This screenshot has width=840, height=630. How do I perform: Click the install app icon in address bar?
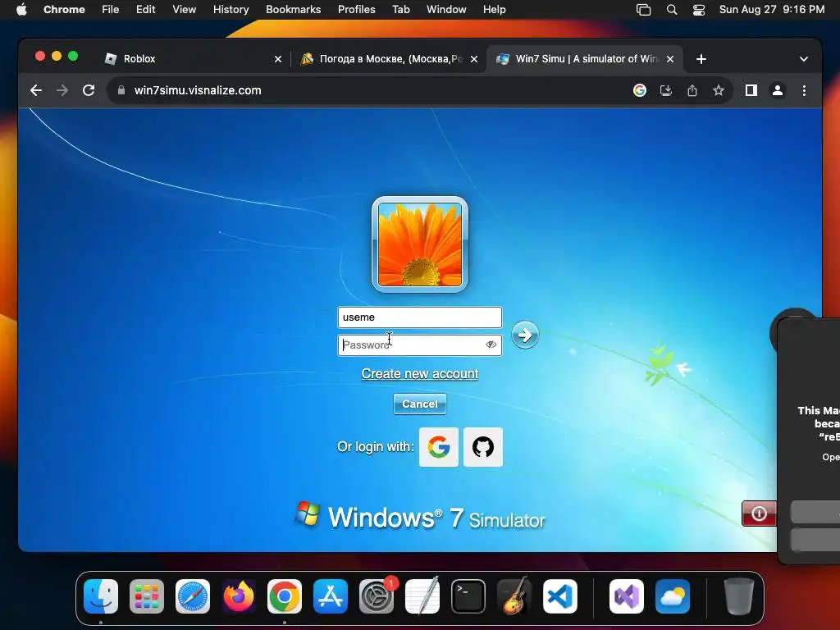pyautogui.click(x=665, y=90)
